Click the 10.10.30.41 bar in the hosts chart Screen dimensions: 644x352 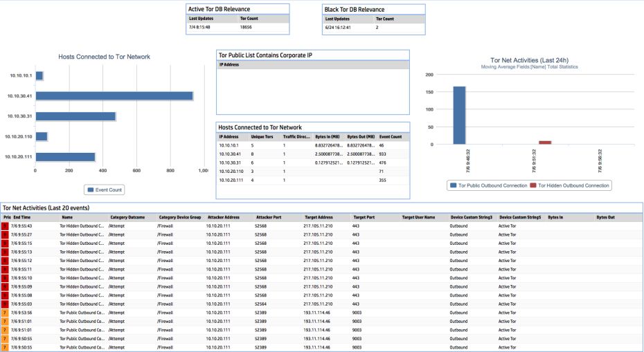click(114, 96)
